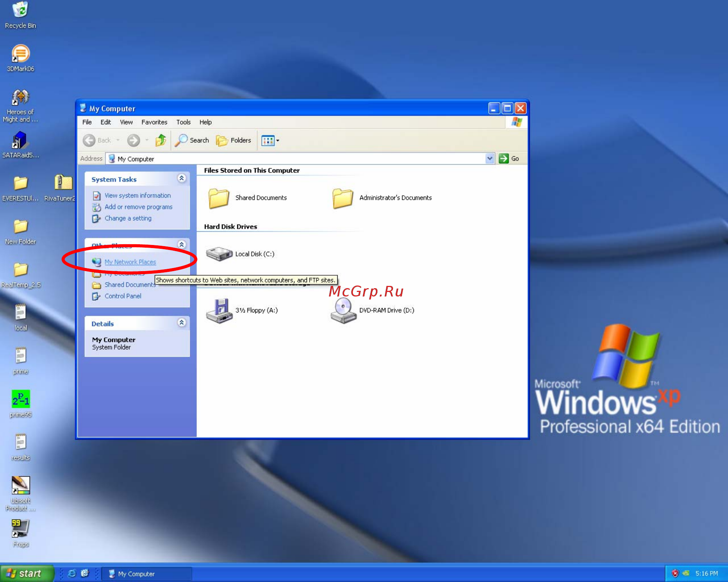Viewport: 728px width, 582px height.
Task: Select the local text file icon
Action: tap(20, 317)
